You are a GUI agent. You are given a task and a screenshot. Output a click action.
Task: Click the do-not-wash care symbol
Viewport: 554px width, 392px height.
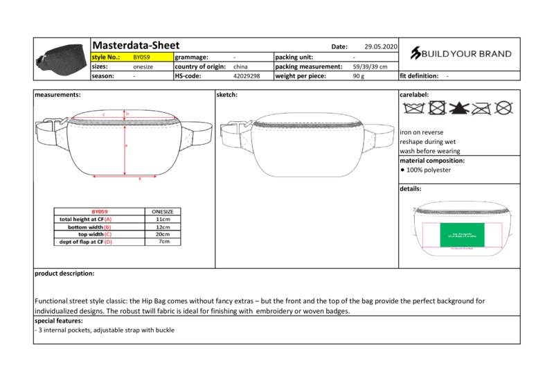tap(413, 108)
